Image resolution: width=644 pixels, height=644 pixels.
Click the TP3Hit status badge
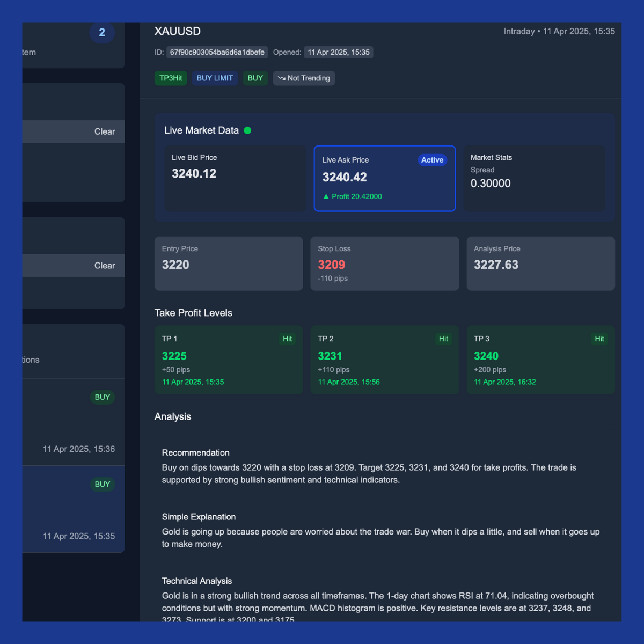click(171, 78)
